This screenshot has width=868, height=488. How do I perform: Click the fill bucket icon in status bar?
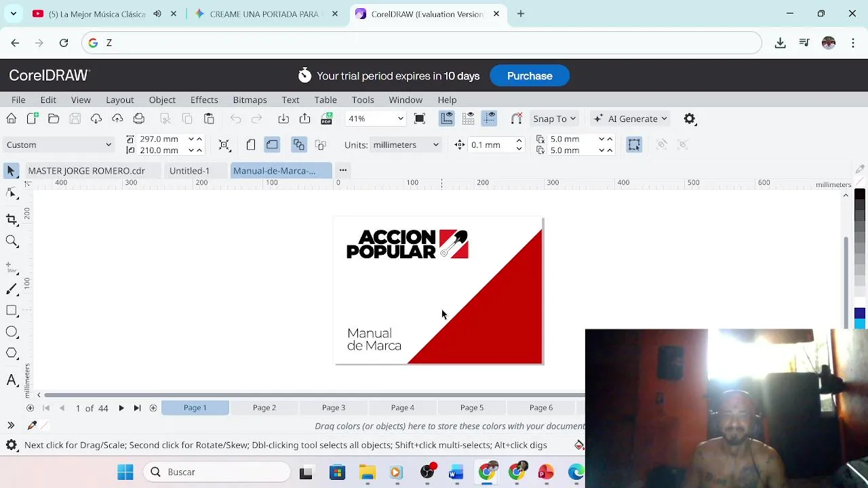point(578,445)
